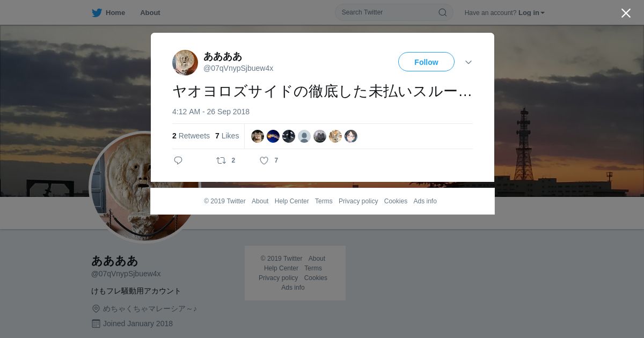Viewport: 644px width, 338px height.
Task: Follow the ああああ account
Action: point(426,62)
